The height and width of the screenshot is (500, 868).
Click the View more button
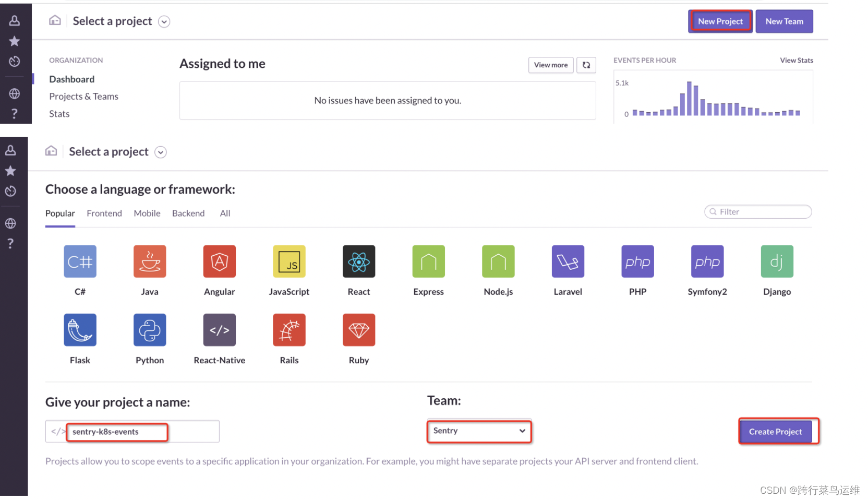click(x=551, y=65)
